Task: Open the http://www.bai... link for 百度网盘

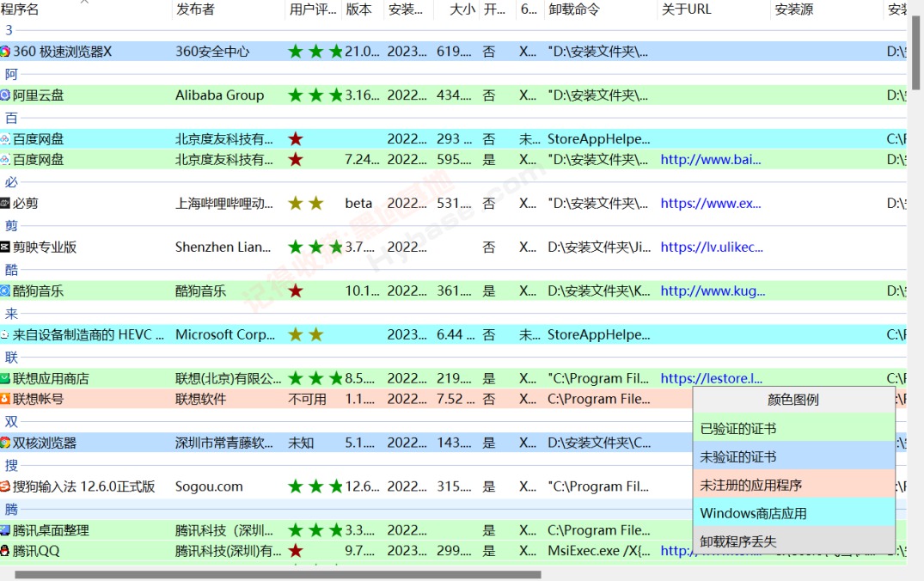Action: point(711,160)
